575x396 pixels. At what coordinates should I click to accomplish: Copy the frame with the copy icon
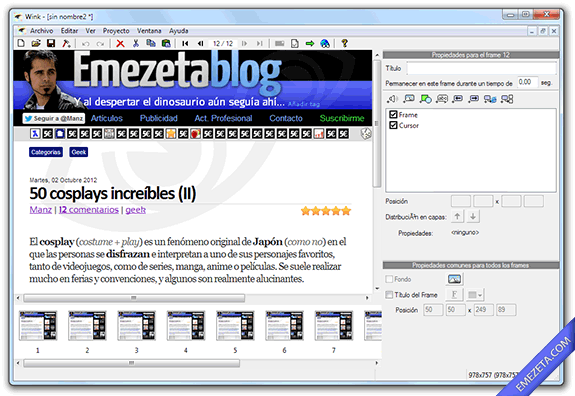tap(151, 44)
